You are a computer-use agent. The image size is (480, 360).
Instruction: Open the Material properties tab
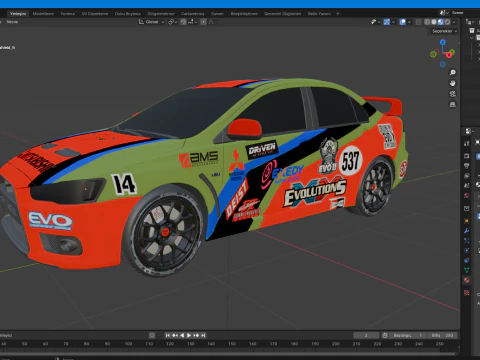coord(467,280)
